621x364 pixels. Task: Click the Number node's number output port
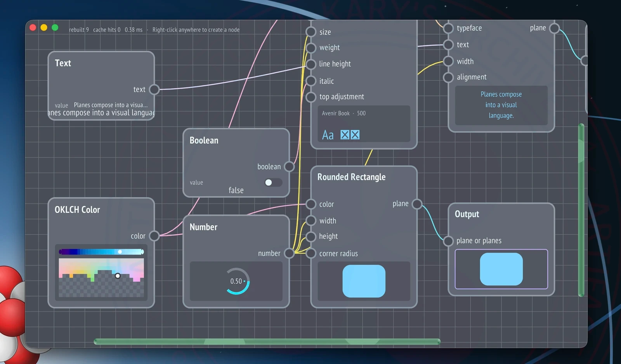(289, 253)
